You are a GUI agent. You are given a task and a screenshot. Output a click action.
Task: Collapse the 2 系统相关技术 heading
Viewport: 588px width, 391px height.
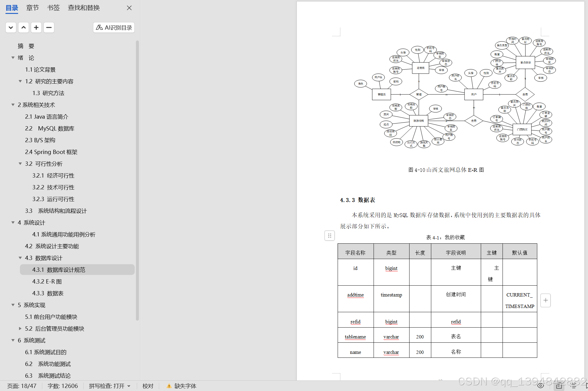(13, 105)
